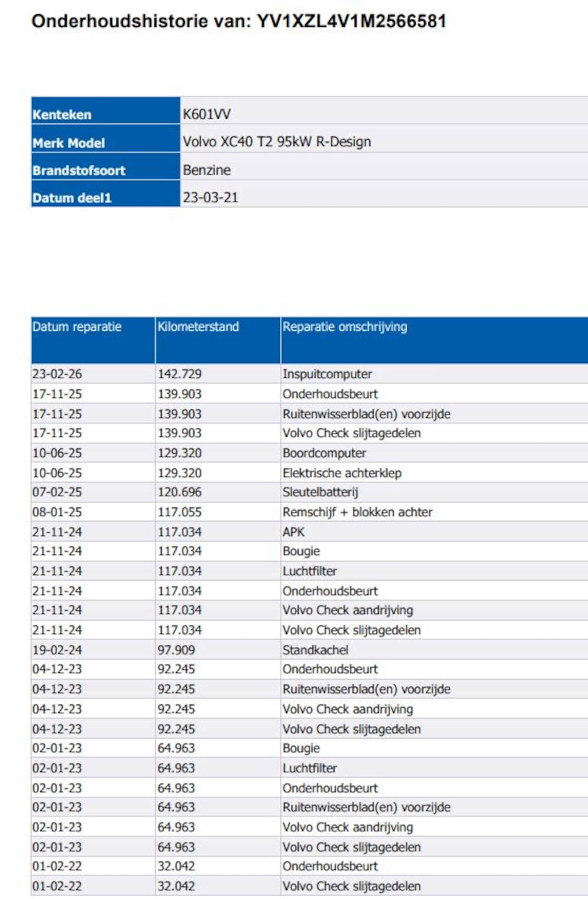Click Volvo Check aandrijving at 117.034 km
588x899 pixels.
(348, 610)
